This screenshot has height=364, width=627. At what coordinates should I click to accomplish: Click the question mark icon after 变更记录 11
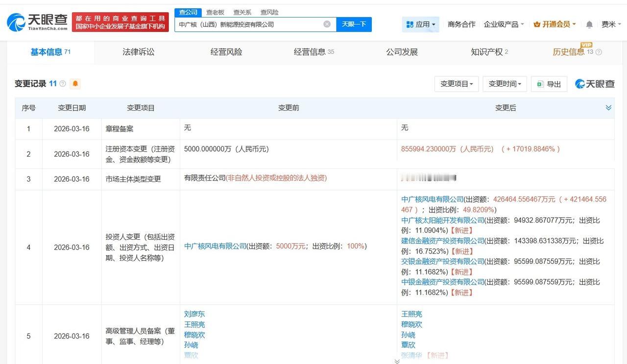click(x=62, y=83)
